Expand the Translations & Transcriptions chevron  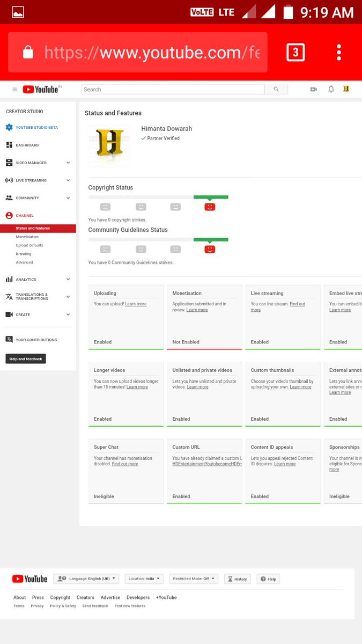pyautogui.click(x=68, y=297)
